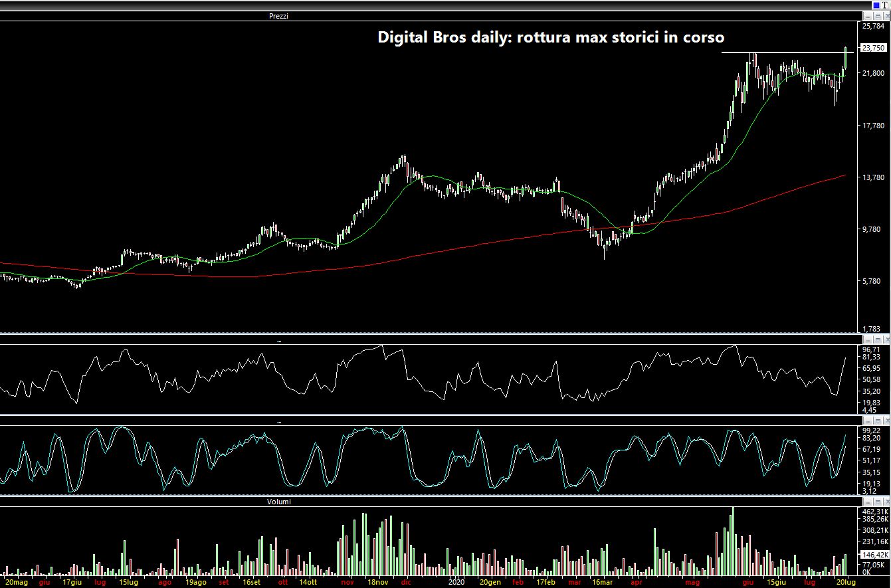
Task: Click the red 'apr' month label
Action: click(x=637, y=582)
